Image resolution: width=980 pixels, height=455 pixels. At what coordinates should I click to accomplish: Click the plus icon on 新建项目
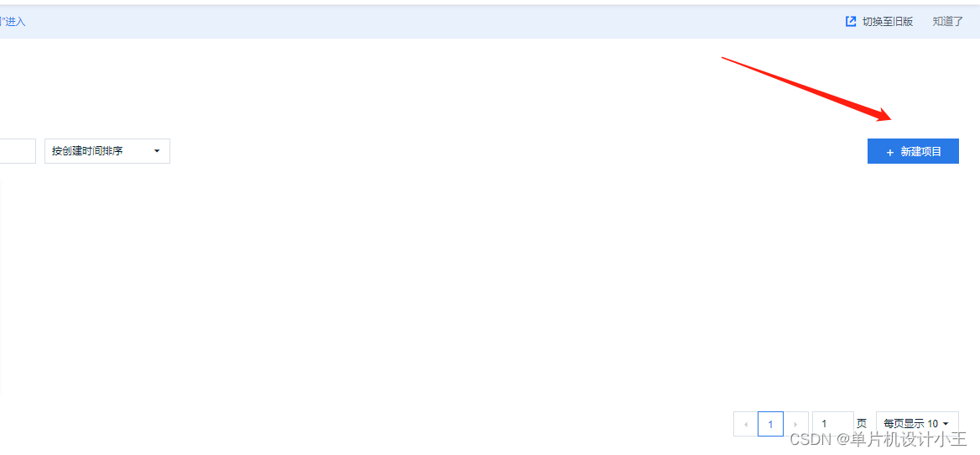(890, 152)
